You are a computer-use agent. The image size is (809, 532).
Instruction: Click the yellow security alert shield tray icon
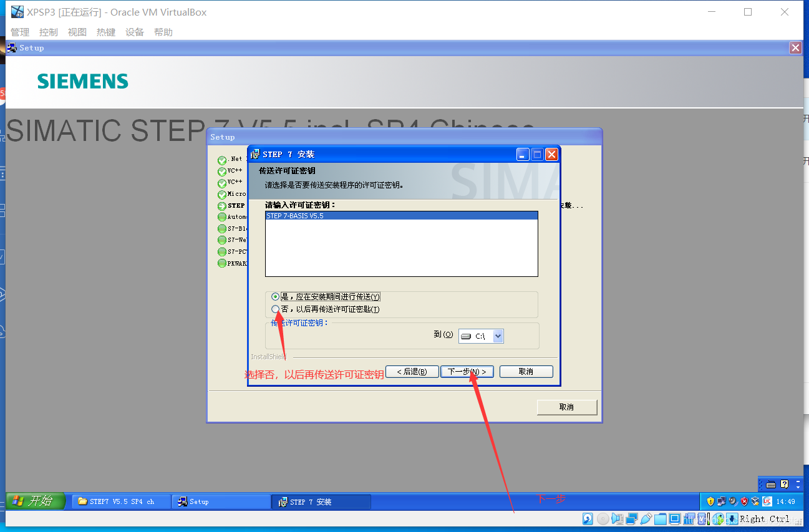(x=710, y=501)
